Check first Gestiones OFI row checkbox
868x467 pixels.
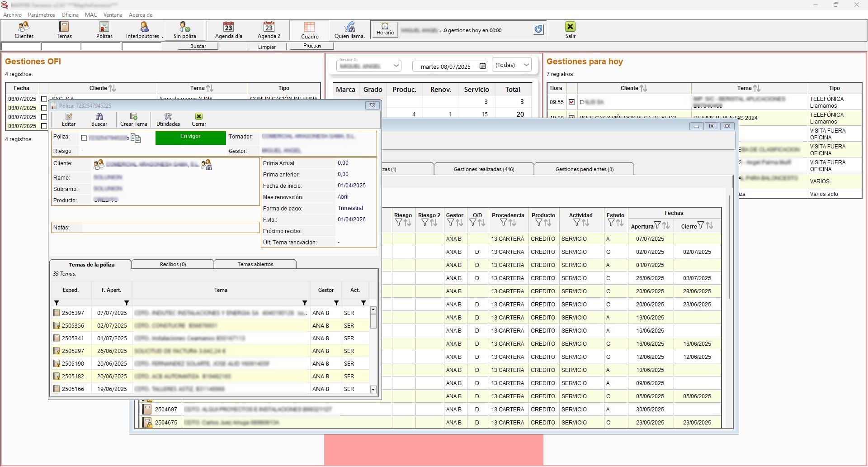pos(44,99)
